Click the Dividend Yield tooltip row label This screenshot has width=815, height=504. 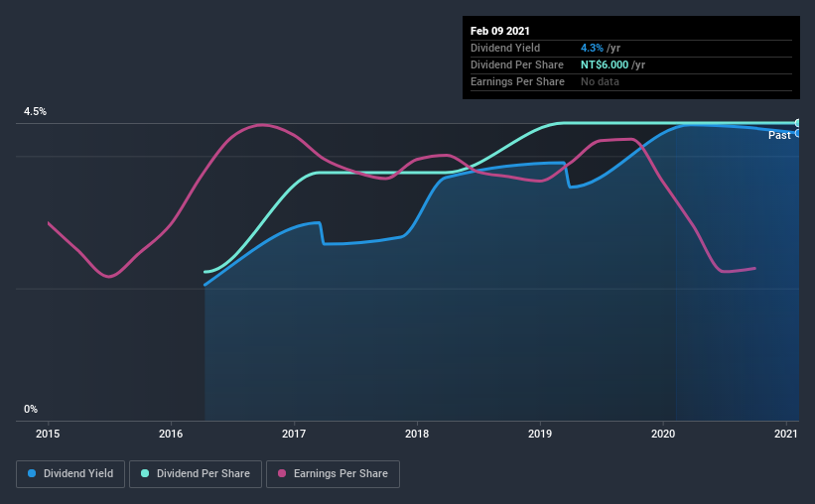(x=505, y=48)
